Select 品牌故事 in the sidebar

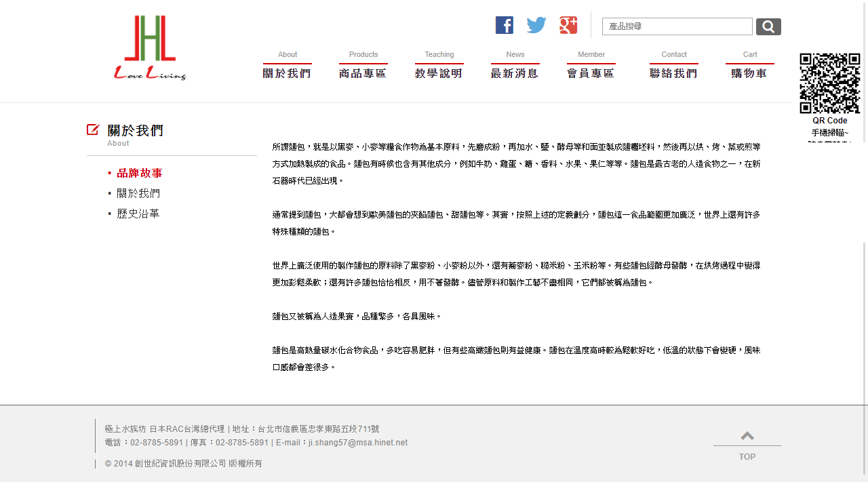pos(140,173)
